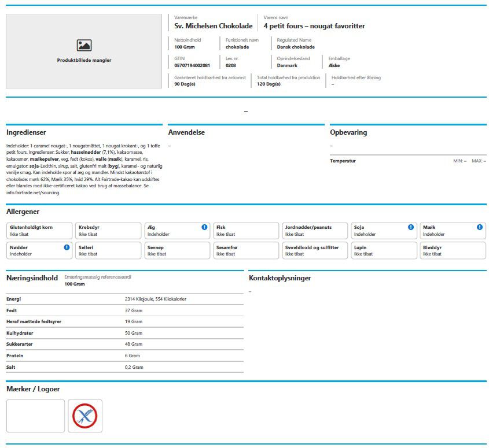489x448 pixels.
Task: Click the missing product image placeholder icon
Action: tap(84, 45)
